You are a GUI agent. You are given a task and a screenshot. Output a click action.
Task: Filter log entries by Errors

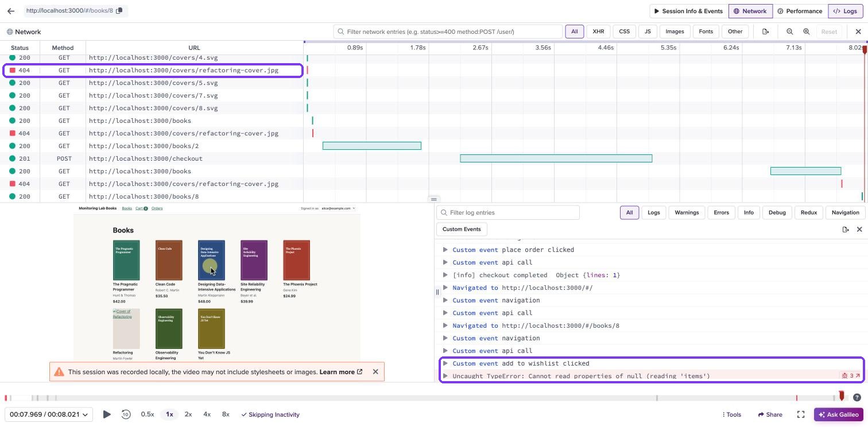(x=721, y=212)
